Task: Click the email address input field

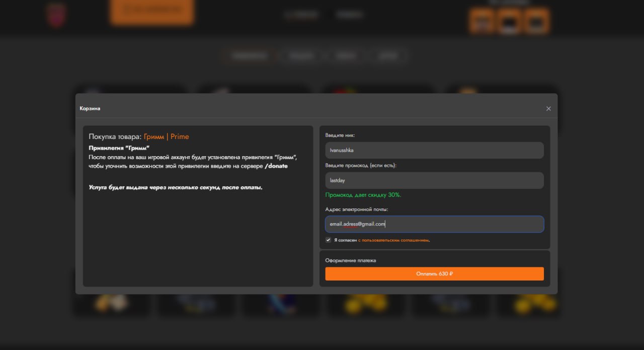Action: (x=434, y=224)
